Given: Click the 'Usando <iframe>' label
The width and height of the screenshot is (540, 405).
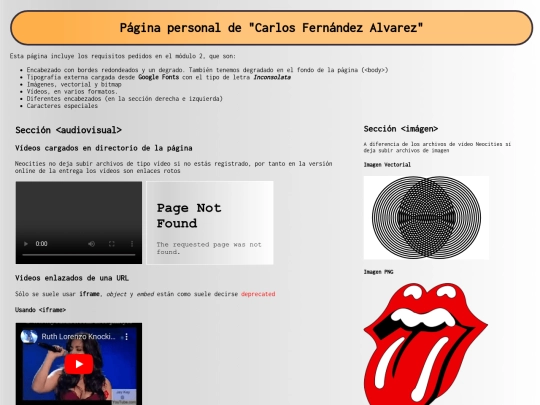Looking at the screenshot, I should point(40,310).
